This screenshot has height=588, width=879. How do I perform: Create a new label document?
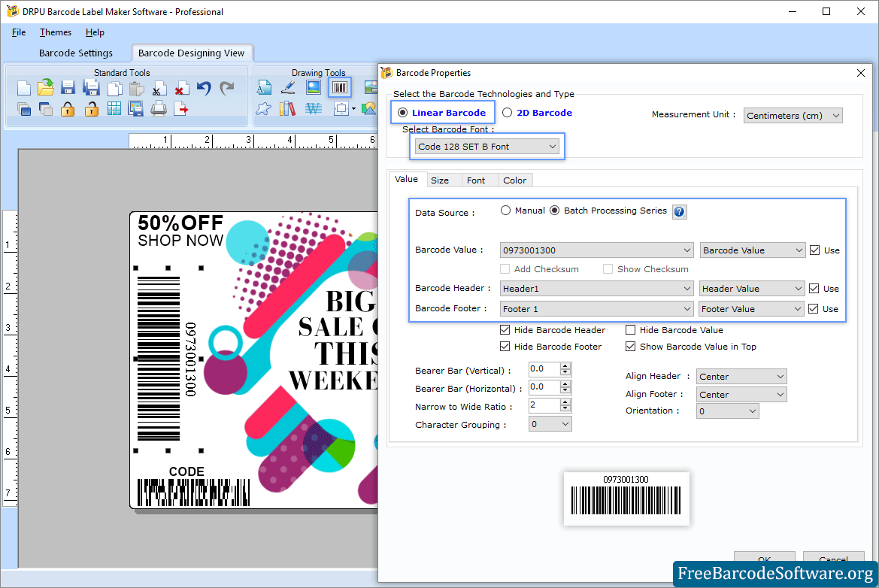23,88
